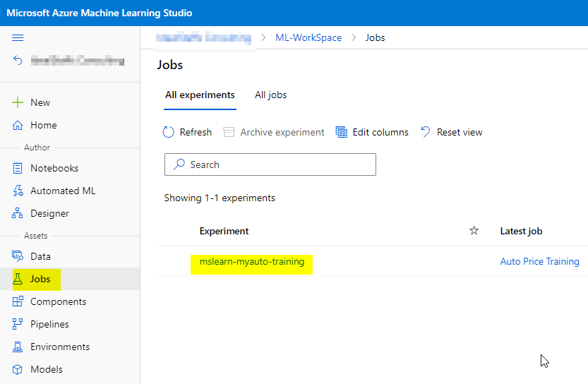Open Designer from the sidebar
588x384 pixels.
pos(49,213)
